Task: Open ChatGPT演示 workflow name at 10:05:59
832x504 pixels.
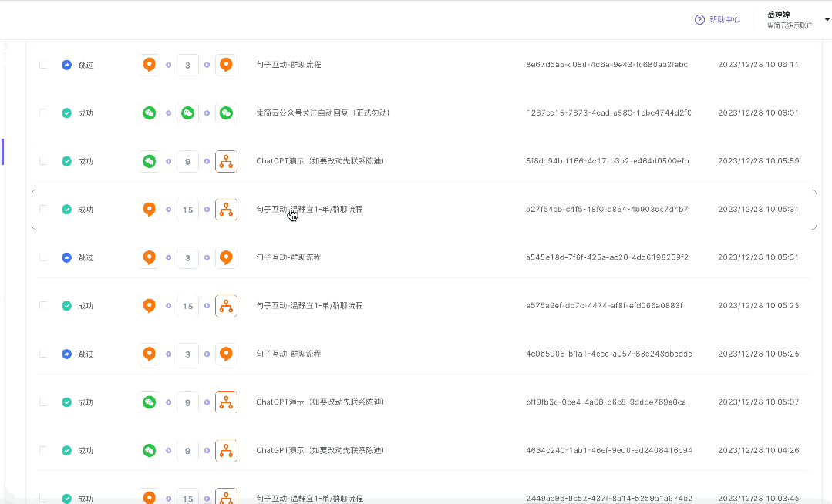Action: coord(320,161)
